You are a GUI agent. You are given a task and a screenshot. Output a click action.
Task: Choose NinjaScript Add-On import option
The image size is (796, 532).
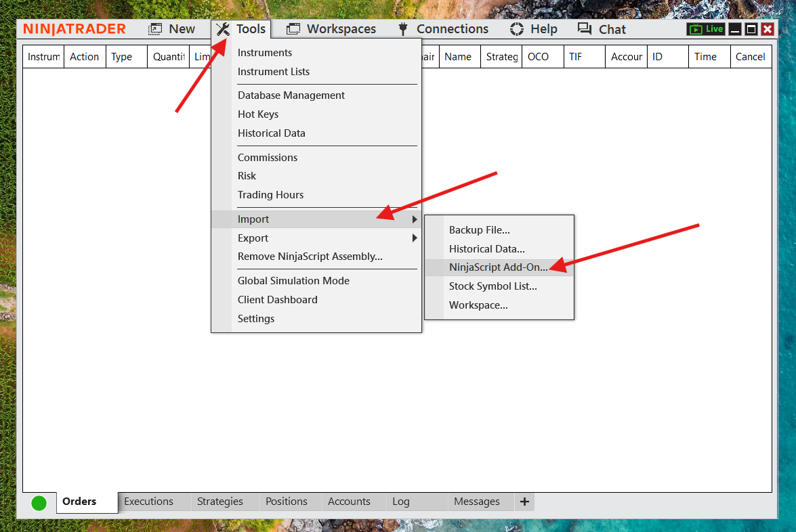pyautogui.click(x=499, y=267)
